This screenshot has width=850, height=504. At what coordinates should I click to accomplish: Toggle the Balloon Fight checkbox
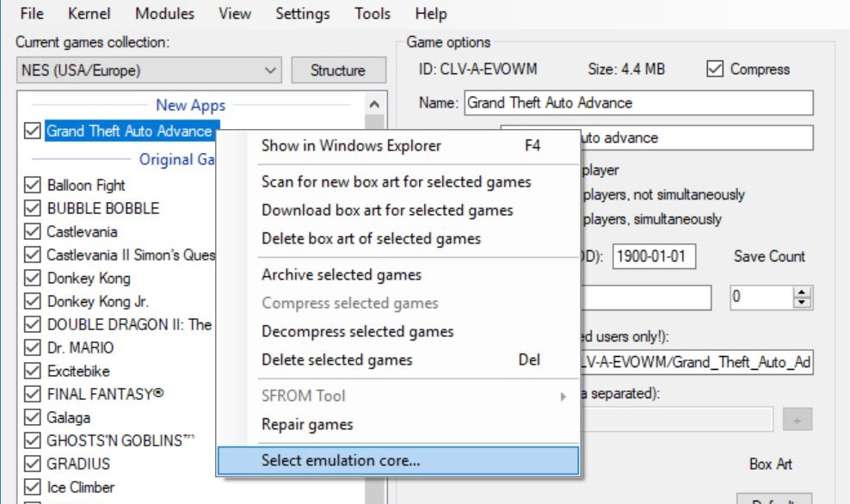click(x=33, y=185)
